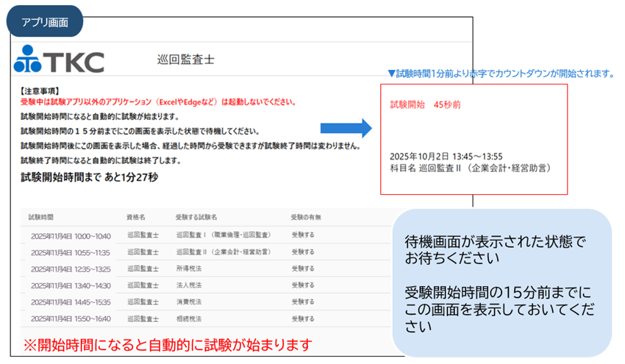Click 受験する in the 巡回監査Ⅱ row
Viewport: 625px width, 364px height.
303,252
